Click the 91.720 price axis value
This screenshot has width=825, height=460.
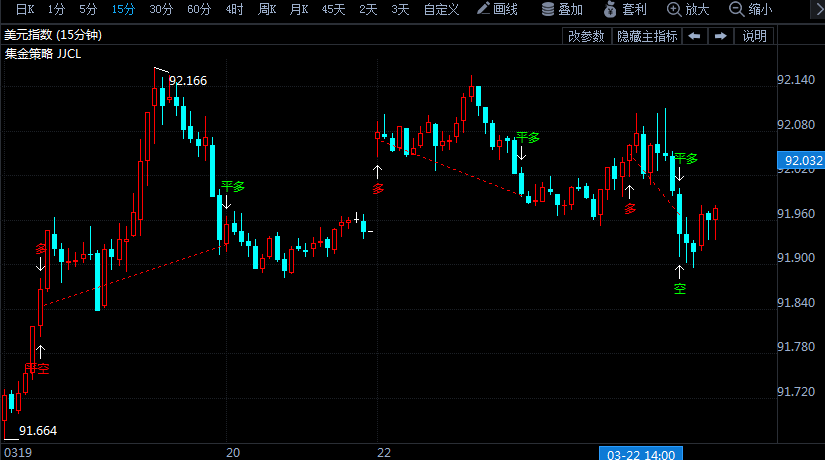click(x=796, y=392)
